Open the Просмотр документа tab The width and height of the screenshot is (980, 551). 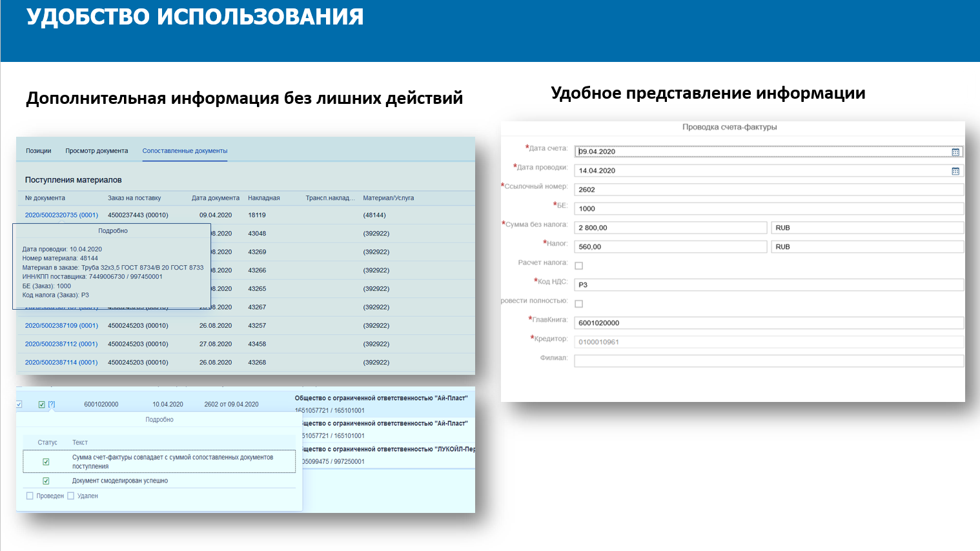(97, 151)
